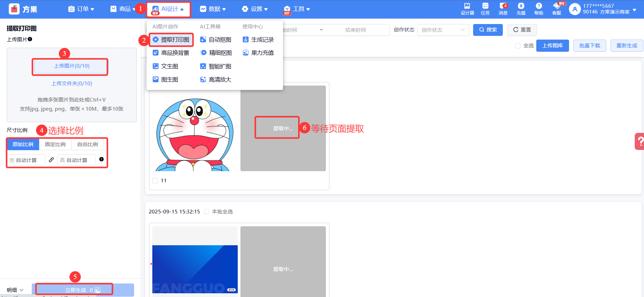Image resolution: width=644 pixels, height=297 pixels.
Task: Select 文生图 in the AI menu
Action: (x=165, y=66)
